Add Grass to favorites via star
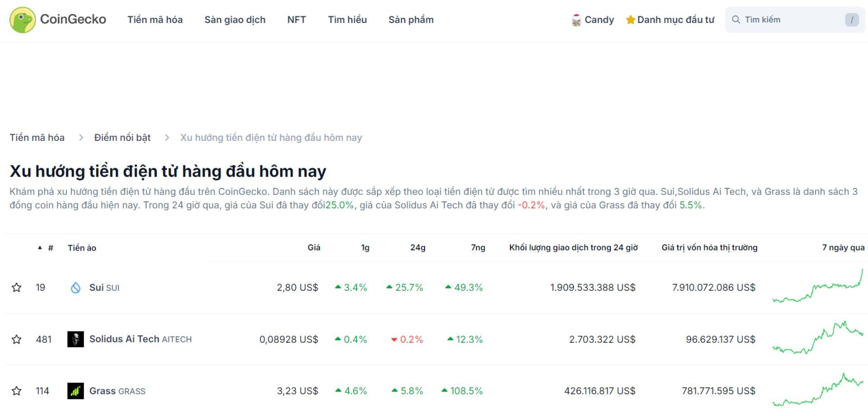 point(17,390)
